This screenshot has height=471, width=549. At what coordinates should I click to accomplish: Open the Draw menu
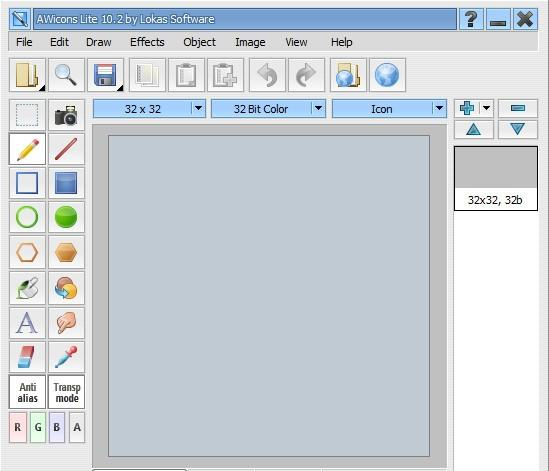click(x=99, y=42)
